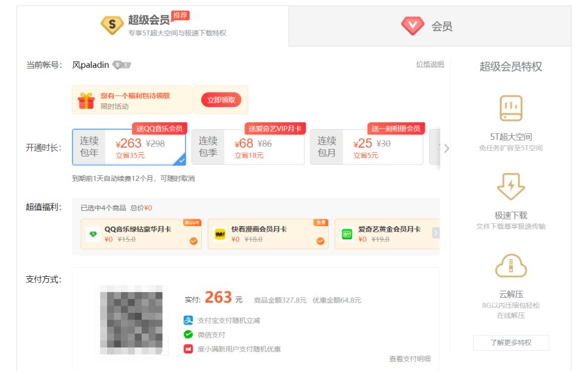Select the 连续包季 ¥68 plan
Image resolution: width=588 pixels, height=371 pixels.
point(248,147)
